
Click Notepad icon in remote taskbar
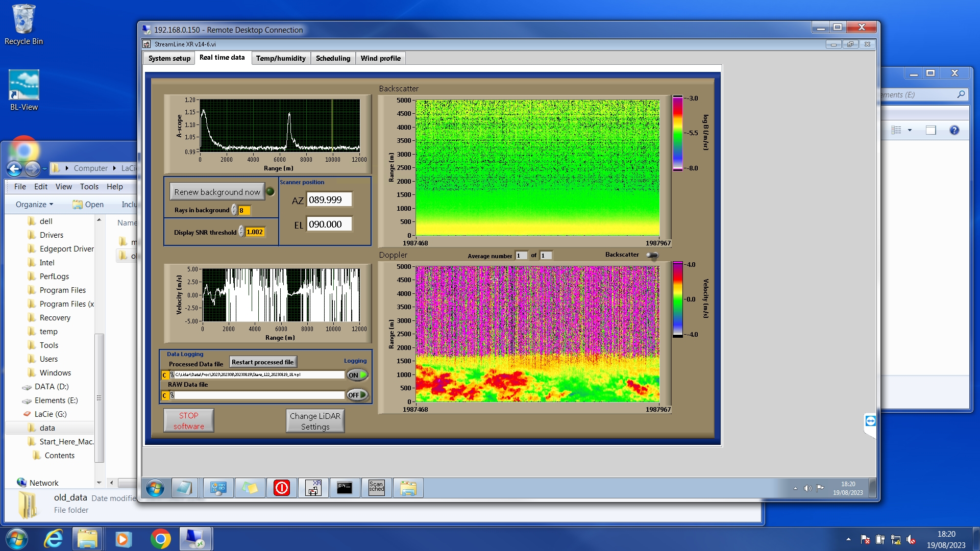[184, 488]
